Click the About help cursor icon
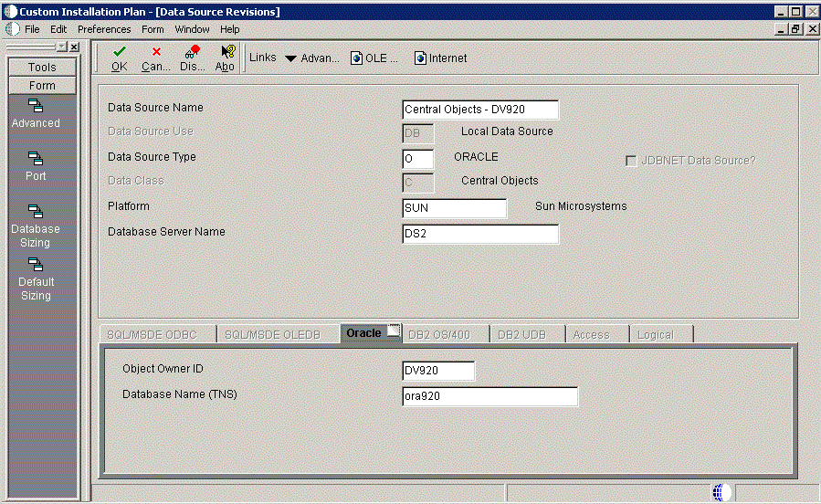The height and width of the screenshot is (504, 821). click(227, 51)
